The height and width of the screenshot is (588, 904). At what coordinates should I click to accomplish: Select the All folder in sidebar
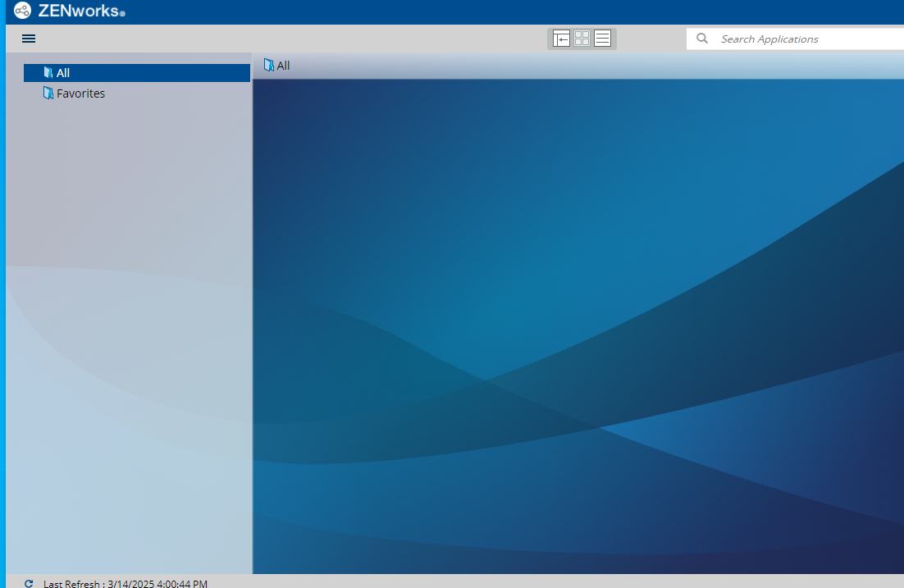[x=63, y=73]
